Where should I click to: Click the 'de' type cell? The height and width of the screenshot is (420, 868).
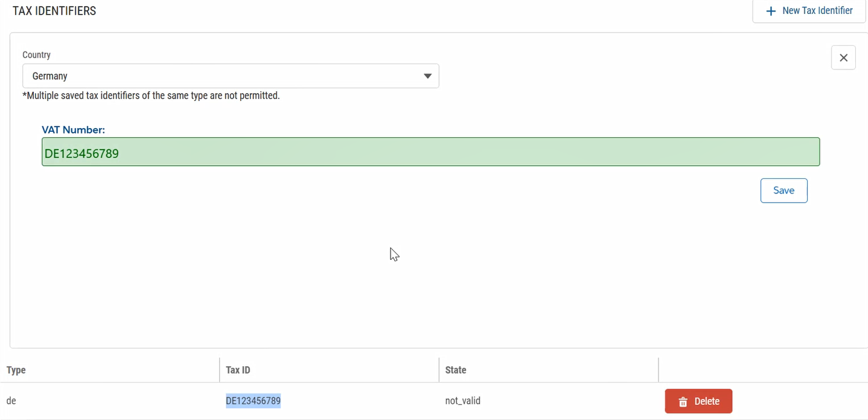coord(11,401)
